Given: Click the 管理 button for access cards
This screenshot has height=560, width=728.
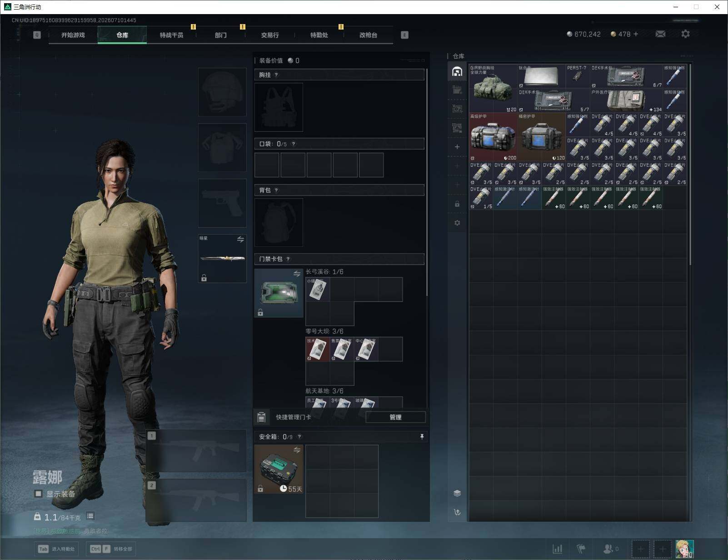Looking at the screenshot, I should (395, 417).
